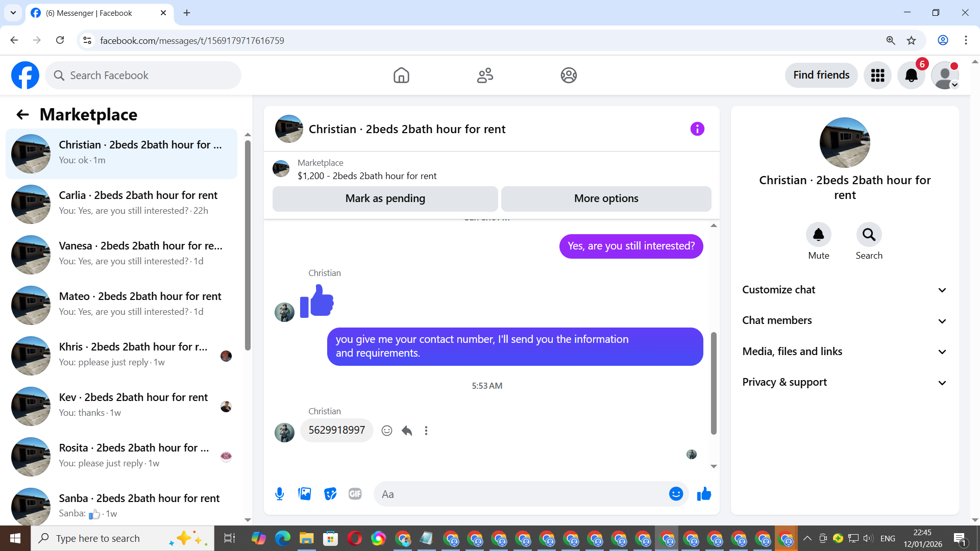Viewport: 980px width, 551px height.
Task: Go to the Facebook Home tab
Action: click(x=401, y=76)
